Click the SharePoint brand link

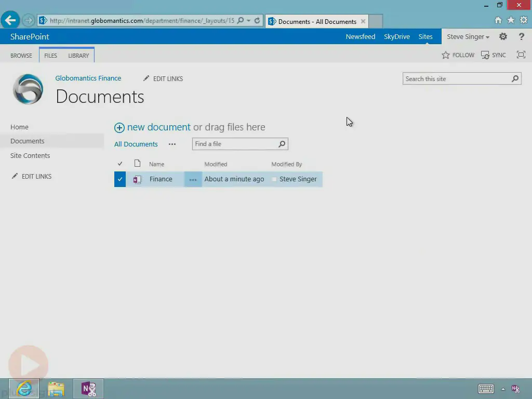point(30,37)
